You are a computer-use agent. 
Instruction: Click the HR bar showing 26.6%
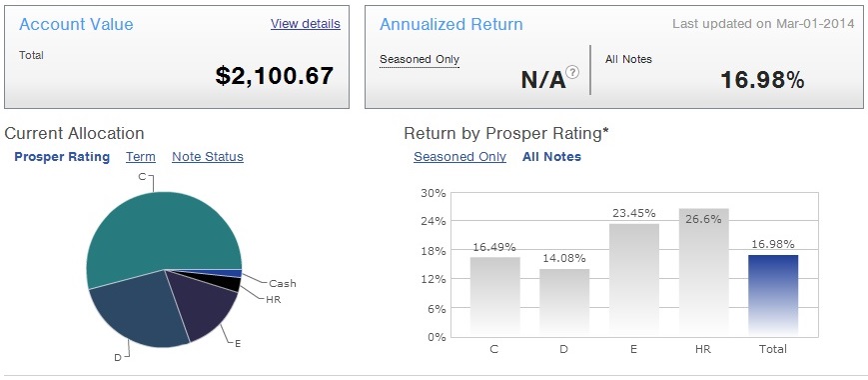coord(703,273)
